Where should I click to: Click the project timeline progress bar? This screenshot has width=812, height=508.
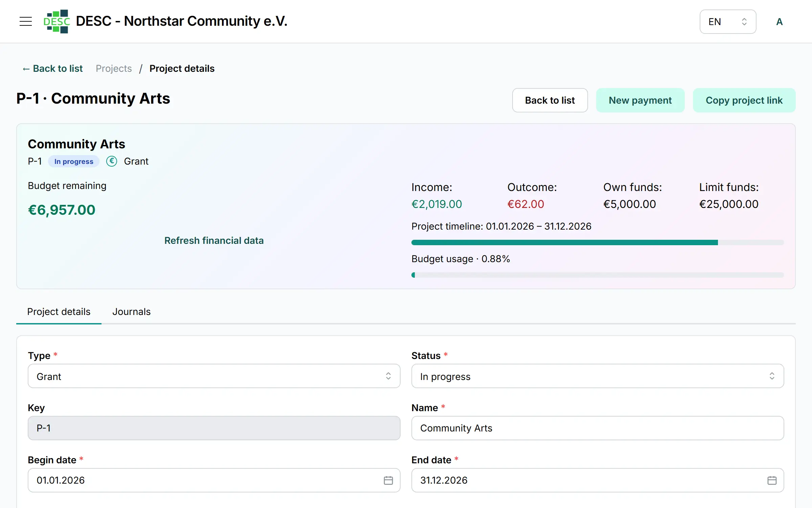[597, 242]
